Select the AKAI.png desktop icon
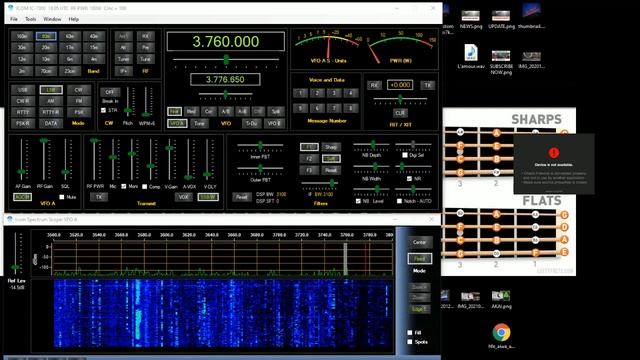 (501, 299)
